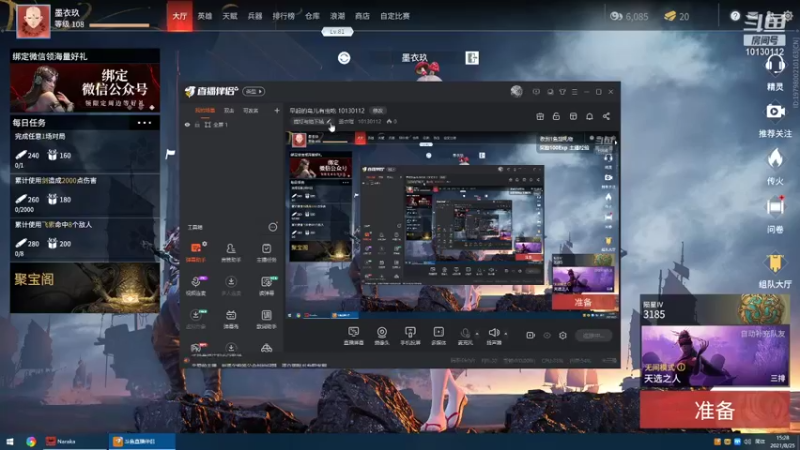Open the 浪潮 tab in game menu
Screen dimensions: 800x450
337,16
